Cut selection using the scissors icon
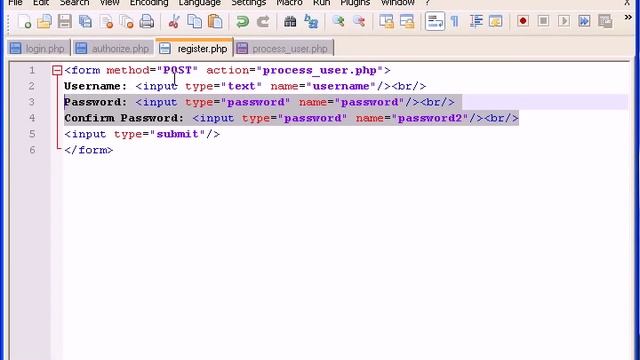Viewport: 640px width, 360px height. 174,21
